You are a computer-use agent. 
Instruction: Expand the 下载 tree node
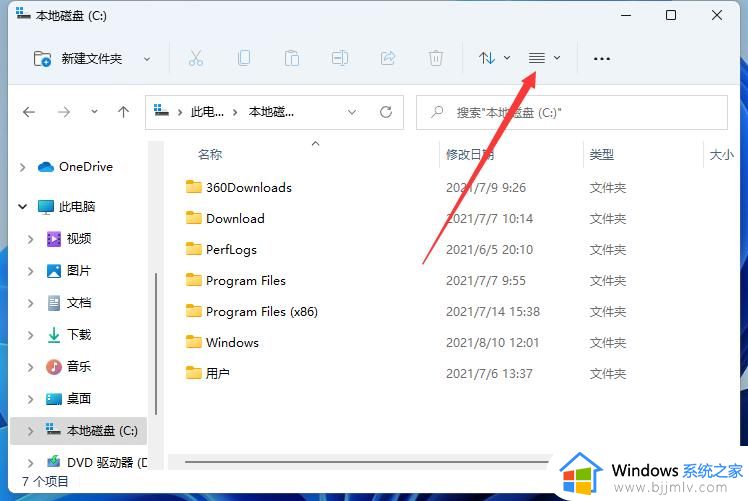(x=31, y=335)
